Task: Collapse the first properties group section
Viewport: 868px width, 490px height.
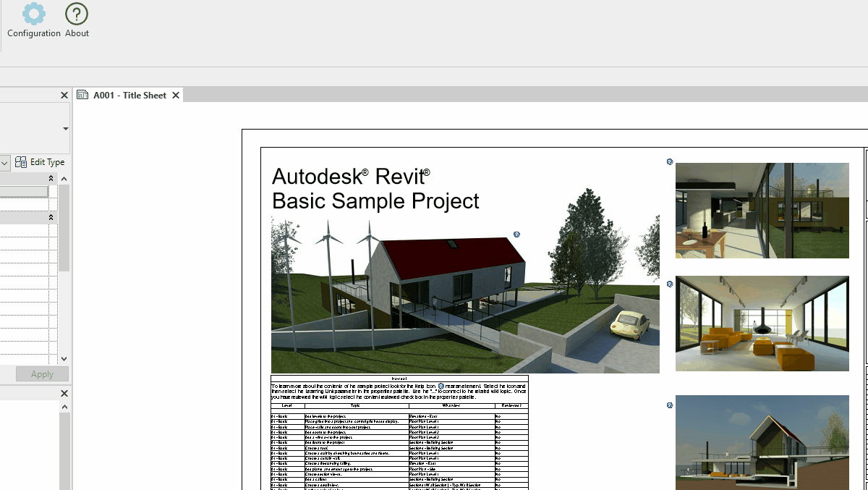Action: coord(51,179)
